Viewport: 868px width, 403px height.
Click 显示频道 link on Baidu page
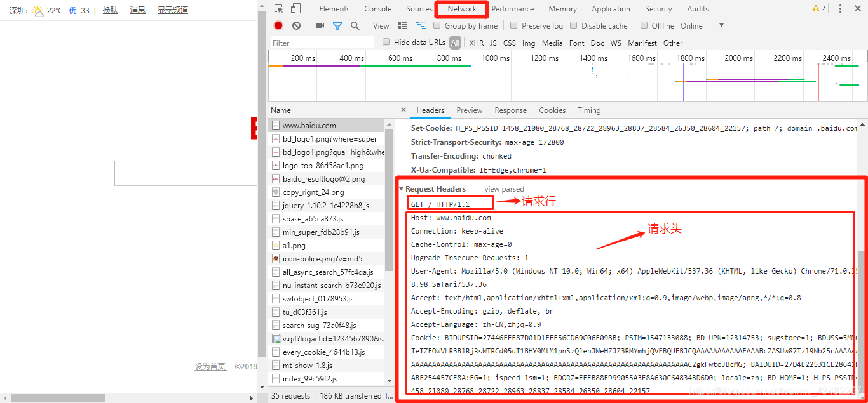point(173,10)
